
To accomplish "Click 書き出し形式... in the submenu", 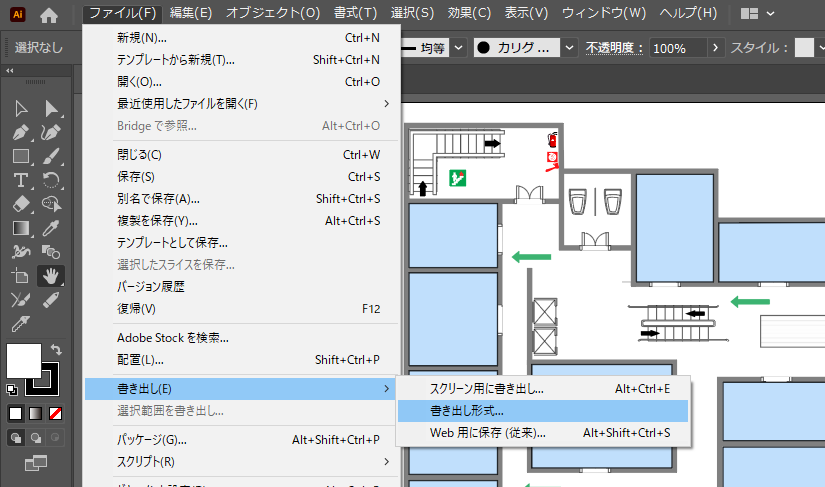I will tap(466, 410).
